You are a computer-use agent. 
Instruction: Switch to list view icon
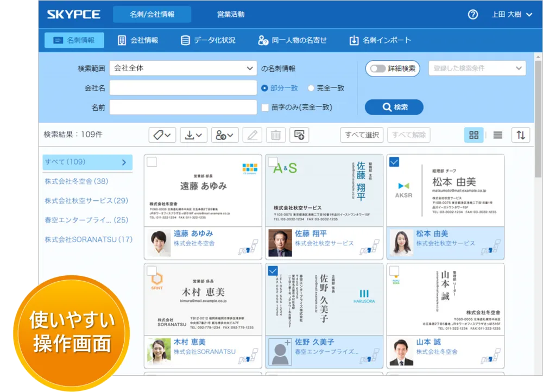497,135
